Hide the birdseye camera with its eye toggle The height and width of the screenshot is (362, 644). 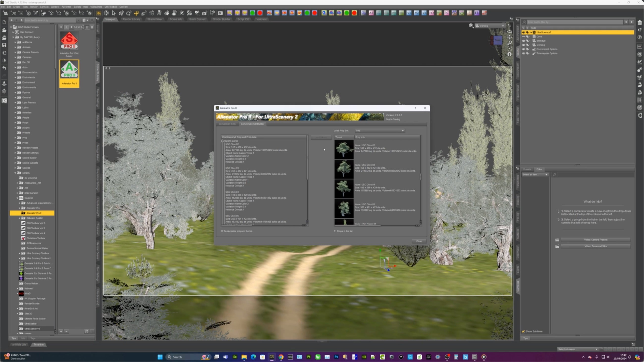[524, 41]
